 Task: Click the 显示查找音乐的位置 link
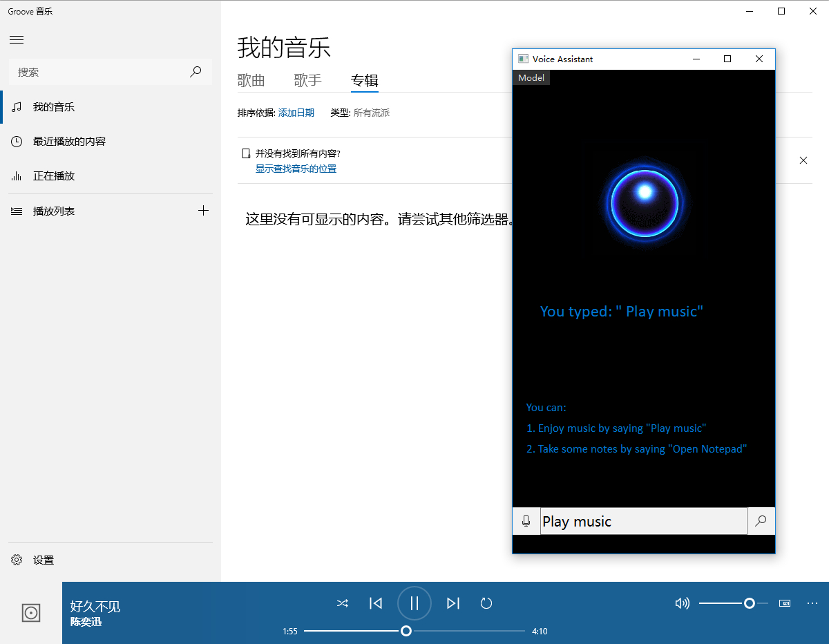pos(296,169)
